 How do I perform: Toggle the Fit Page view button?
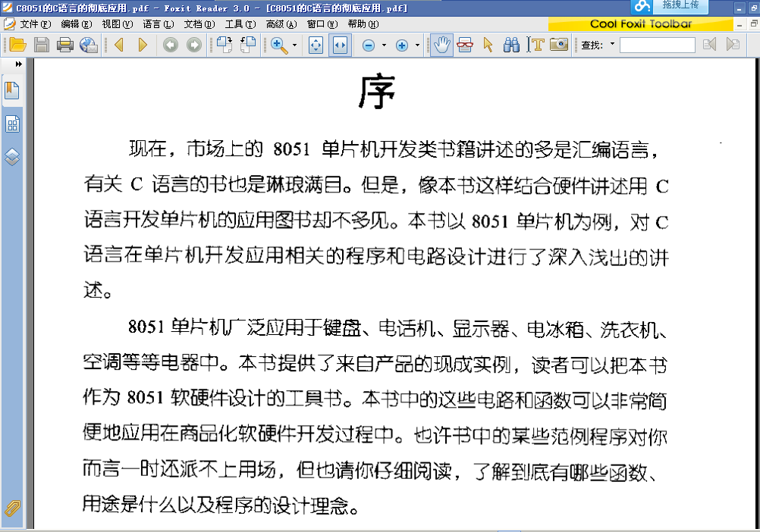pos(316,45)
